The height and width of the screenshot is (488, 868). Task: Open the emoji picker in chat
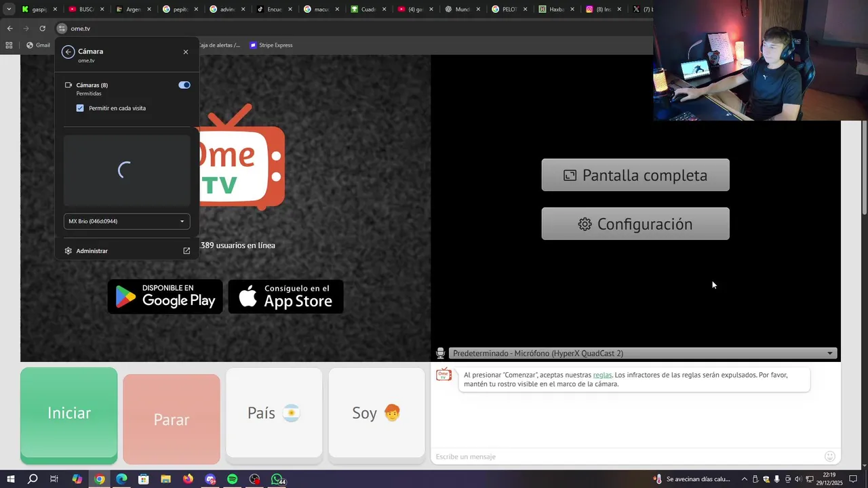pyautogui.click(x=830, y=456)
